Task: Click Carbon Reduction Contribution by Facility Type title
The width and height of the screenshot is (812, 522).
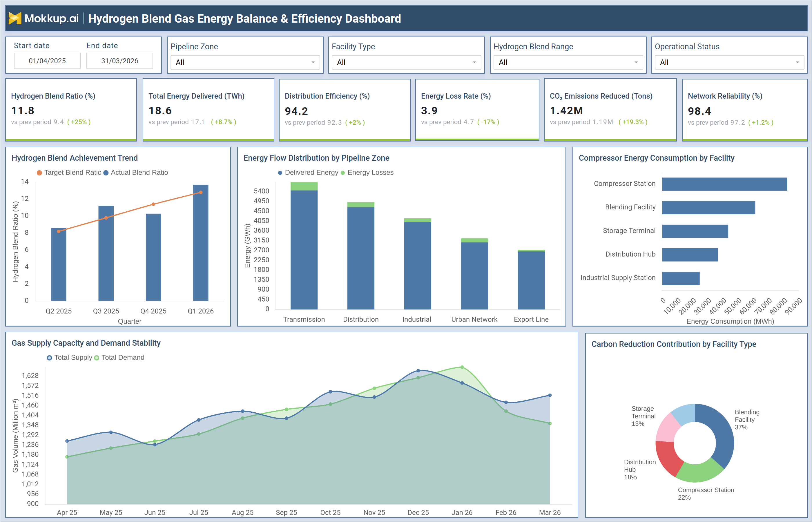Action: pyautogui.click(x=674, y=344)
